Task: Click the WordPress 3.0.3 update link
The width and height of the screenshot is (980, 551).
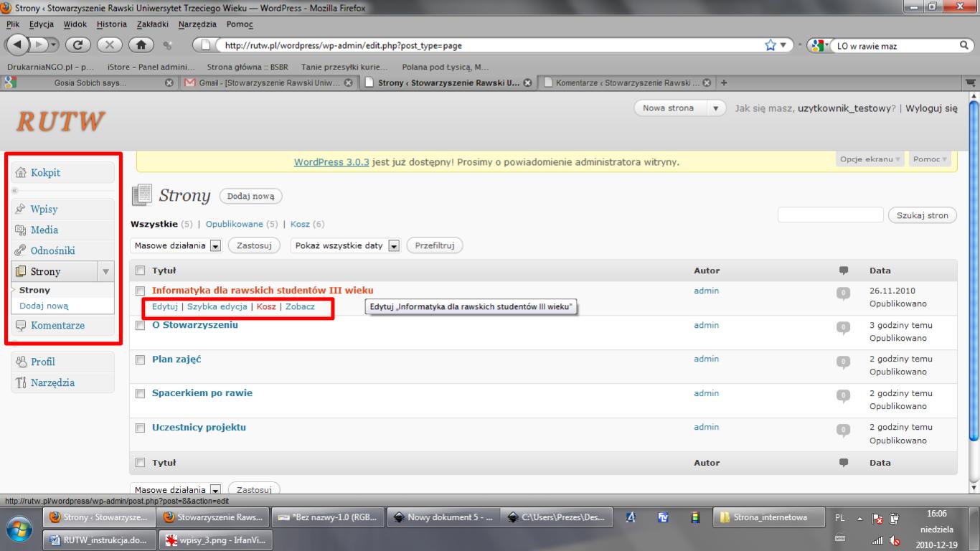Action: (331, 162)
